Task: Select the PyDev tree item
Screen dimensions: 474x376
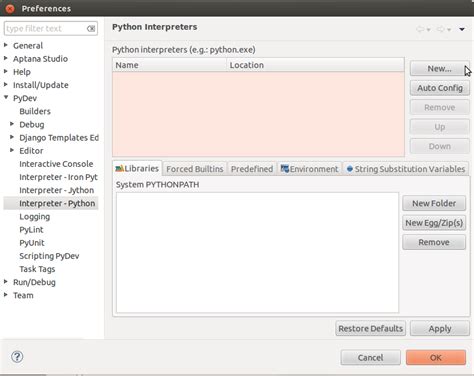Action: coord(25,98)
